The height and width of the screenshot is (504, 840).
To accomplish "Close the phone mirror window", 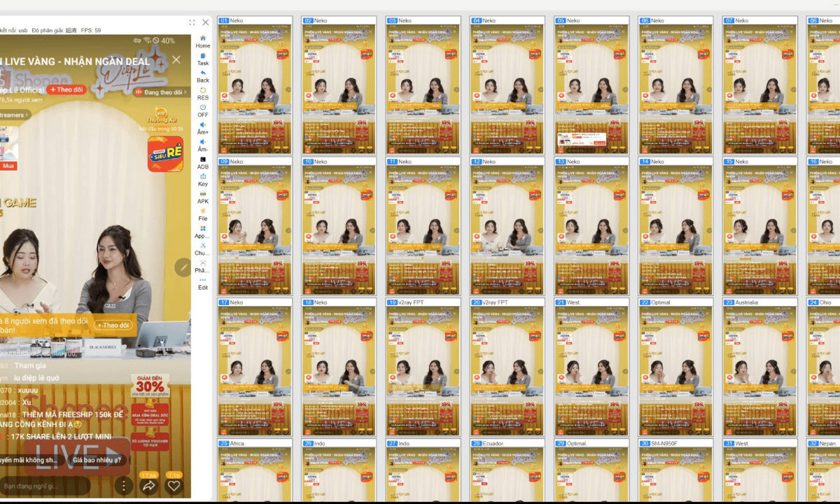I will (x=205, y=22).
